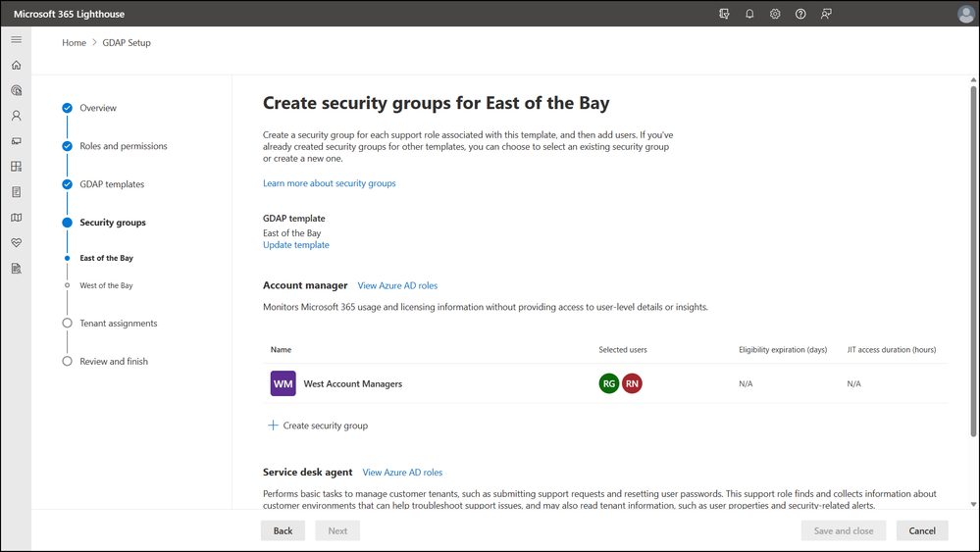Click Save and close button
The height and width of the screenshot is (552, 980).
(x=844, y=530)
